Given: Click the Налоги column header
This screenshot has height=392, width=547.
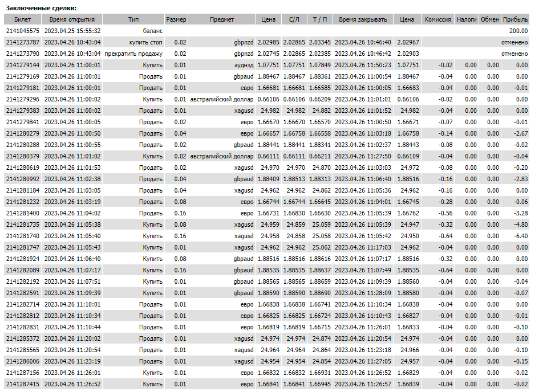Looking at the screenshot, I should [x=467, y=19].
